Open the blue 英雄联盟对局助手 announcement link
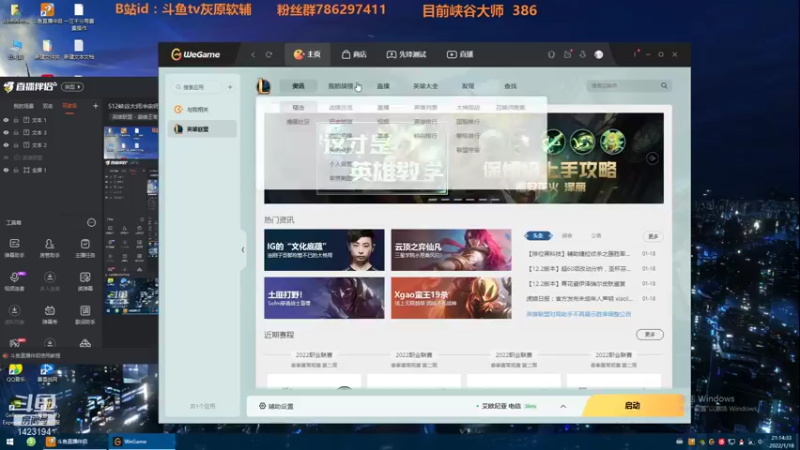Viewport: 800px width, 450px height. pyautogui.click(x=579, y=314)
